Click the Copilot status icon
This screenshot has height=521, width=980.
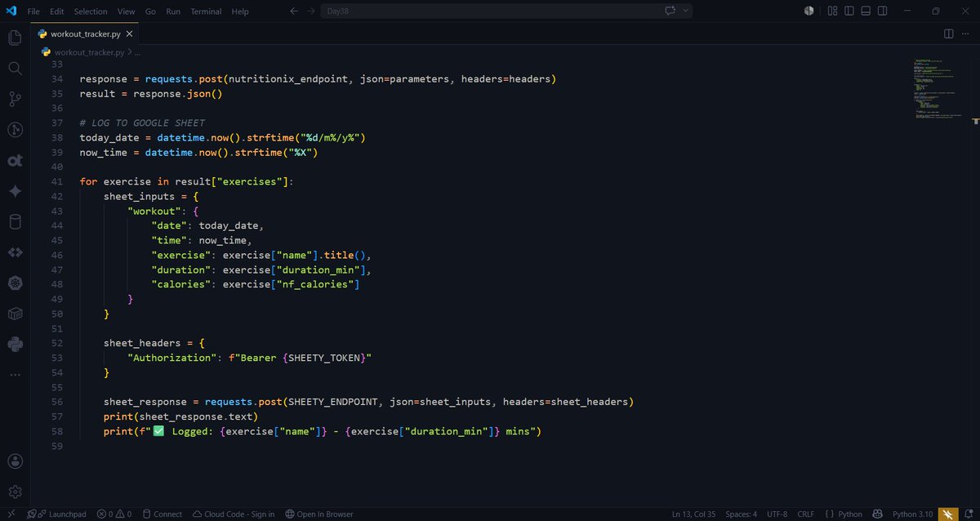pos(878,514)
